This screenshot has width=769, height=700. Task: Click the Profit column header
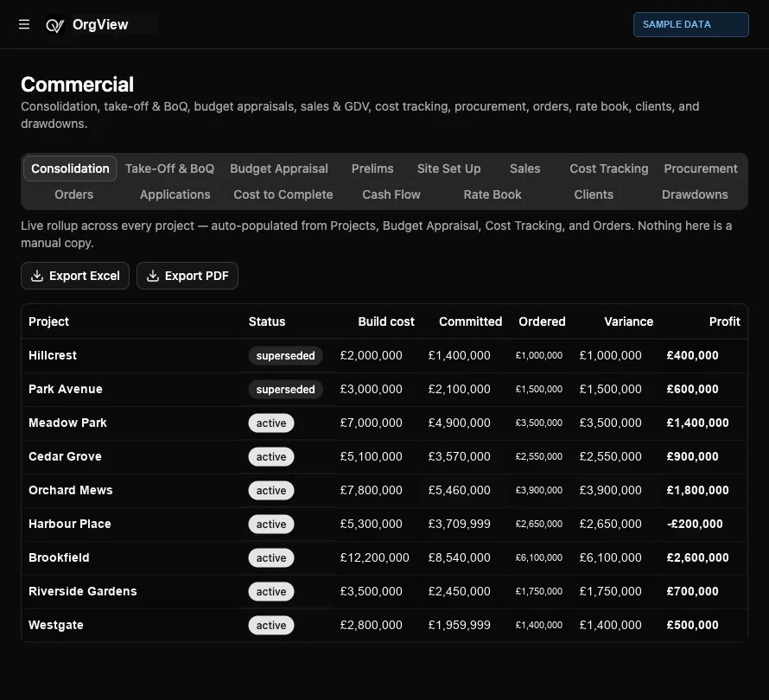pos(724,321)
